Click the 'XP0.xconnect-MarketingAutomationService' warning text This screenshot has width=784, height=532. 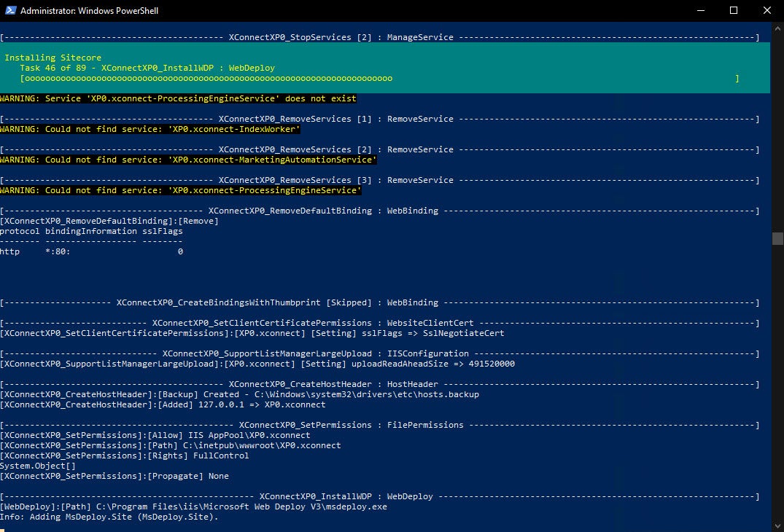click(188, 160)
